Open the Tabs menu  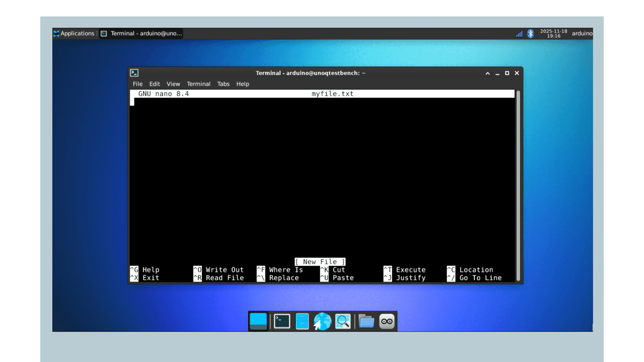223,84
